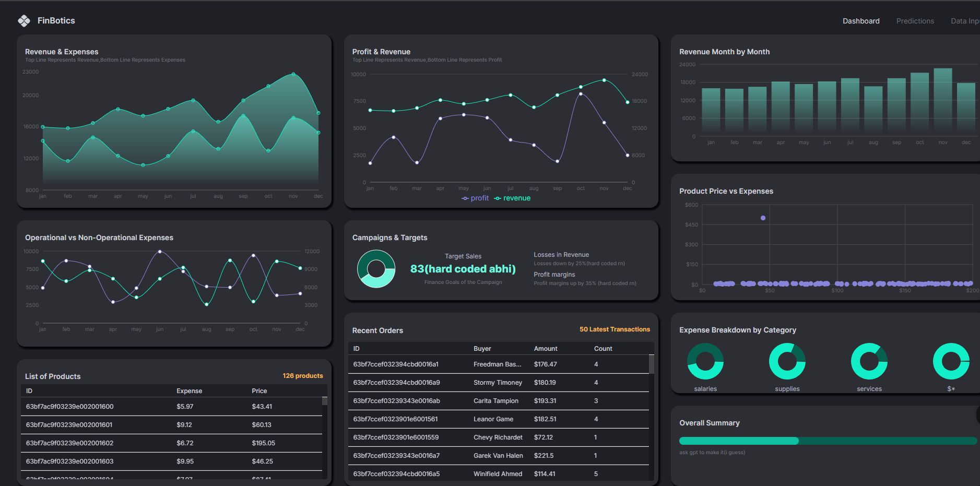Click the profit legend marker
Viewport: 980px width, 486px height.
tap(465, 198)
